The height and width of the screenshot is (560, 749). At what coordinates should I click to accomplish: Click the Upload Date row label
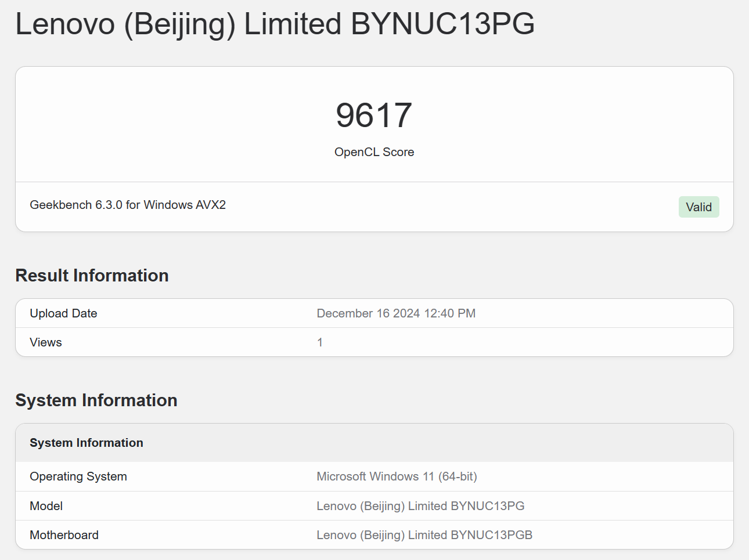coord(63,313)
